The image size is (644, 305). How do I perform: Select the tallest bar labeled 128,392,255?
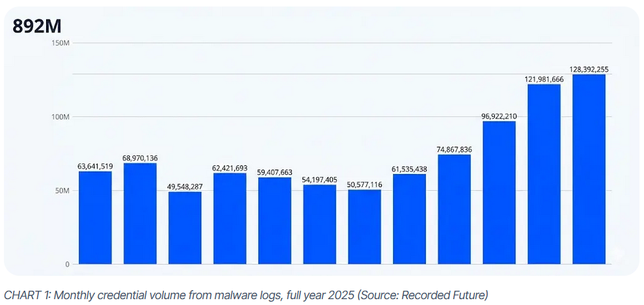coord(589,169)
